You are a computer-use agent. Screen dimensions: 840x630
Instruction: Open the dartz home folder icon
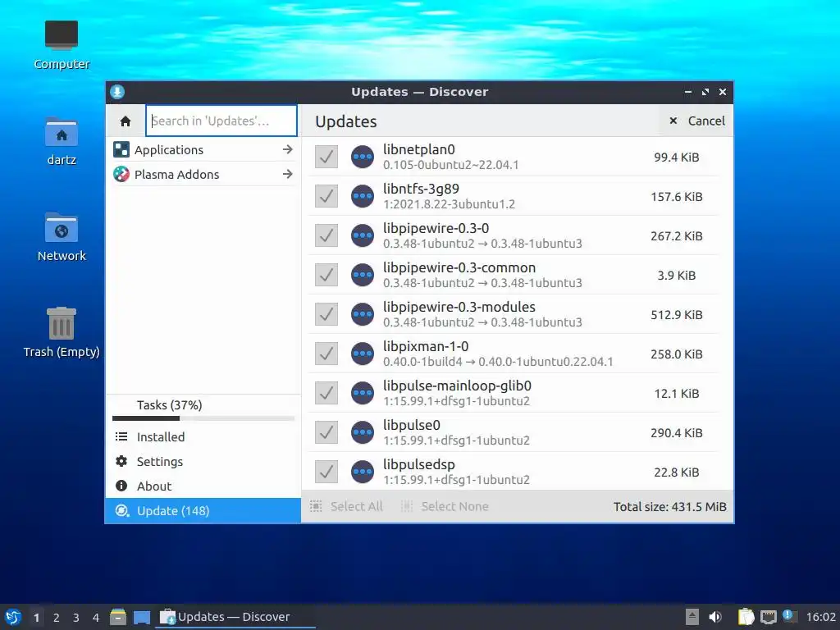62,141
